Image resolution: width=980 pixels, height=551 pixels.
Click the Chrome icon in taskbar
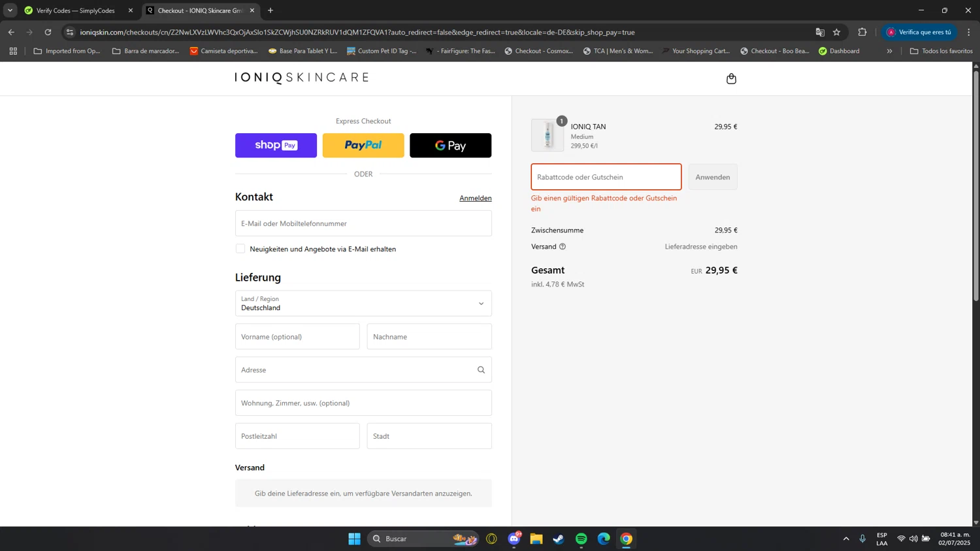[x=626, y=539]
